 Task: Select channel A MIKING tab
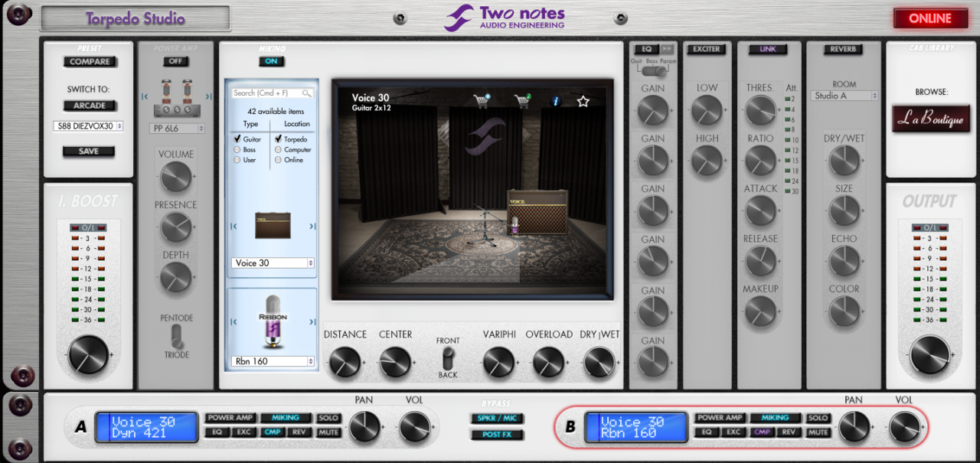[286, 418]
